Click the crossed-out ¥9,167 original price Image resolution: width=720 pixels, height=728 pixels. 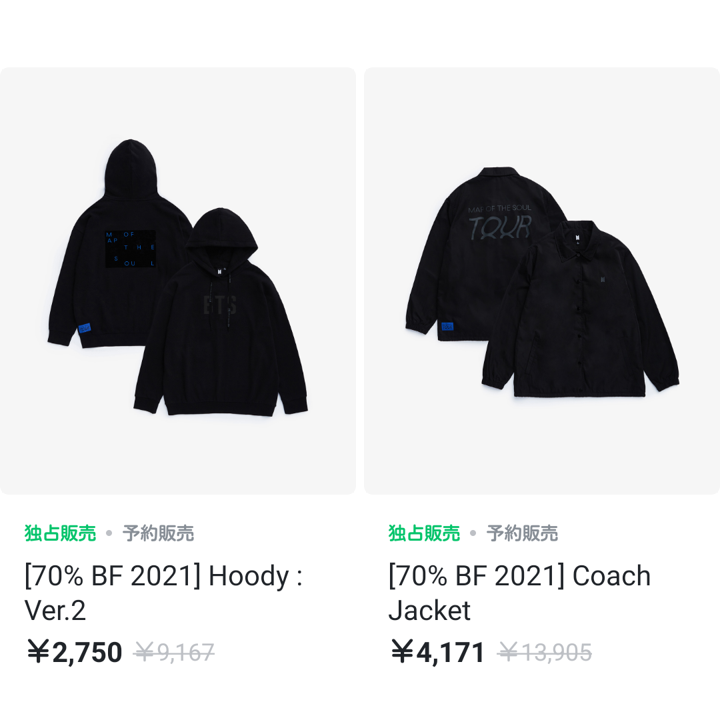(x=174, y=652)
